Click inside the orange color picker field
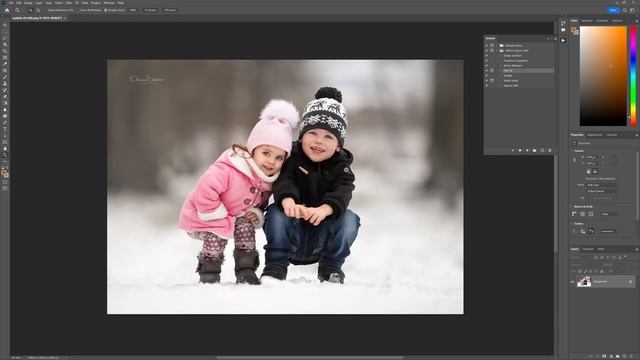Viewport: 640px width, 360px height. point(603,76)
